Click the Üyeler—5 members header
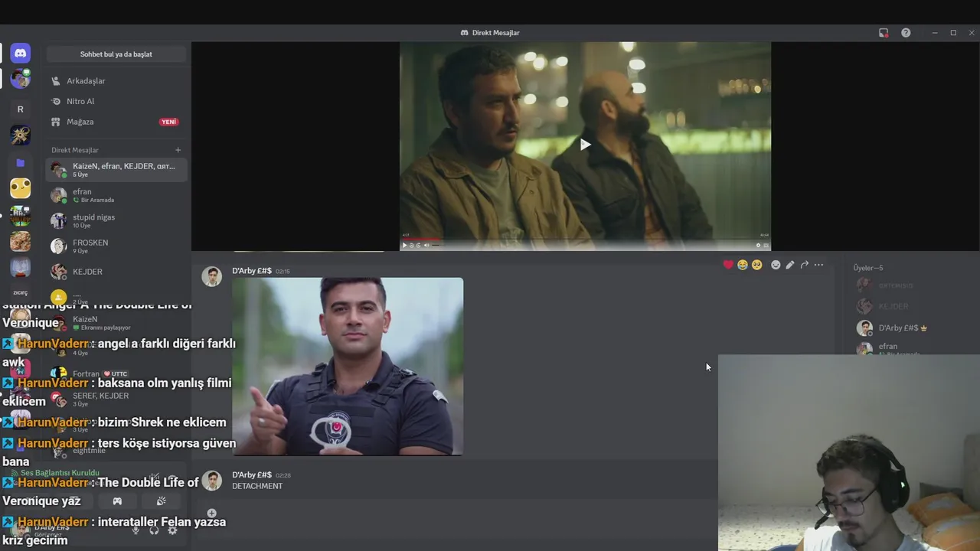 coord(868,268)
